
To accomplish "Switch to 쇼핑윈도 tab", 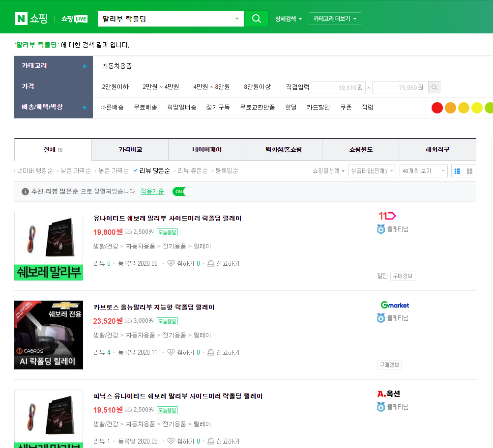I will [x=361, y=149].
